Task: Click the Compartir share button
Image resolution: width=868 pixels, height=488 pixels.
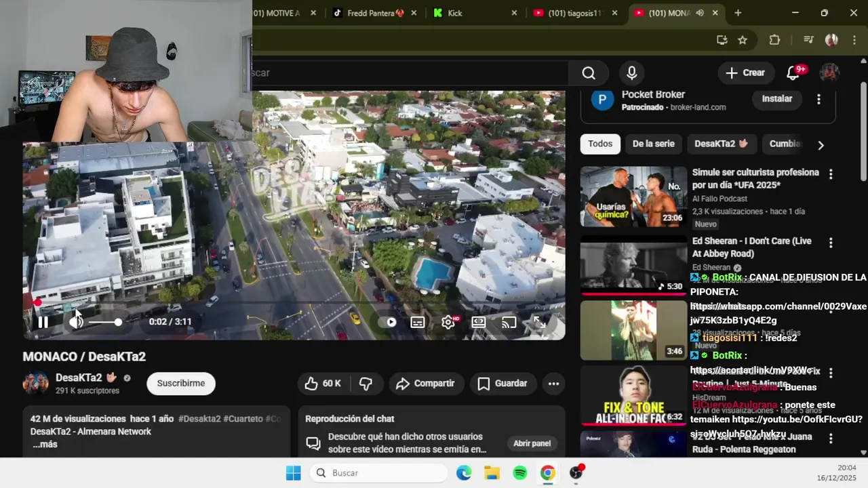Action: pos(425,384)
